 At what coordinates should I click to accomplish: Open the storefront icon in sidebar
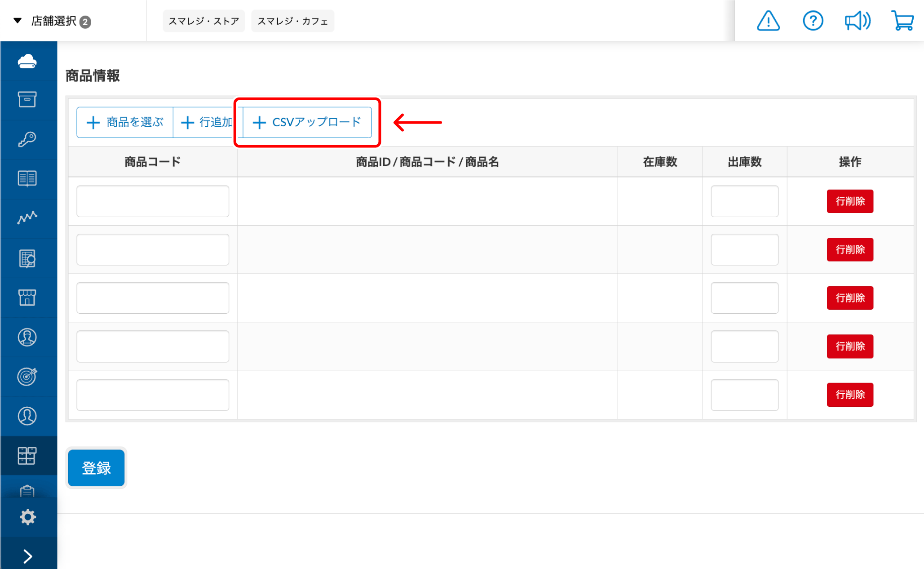point(27,297)
